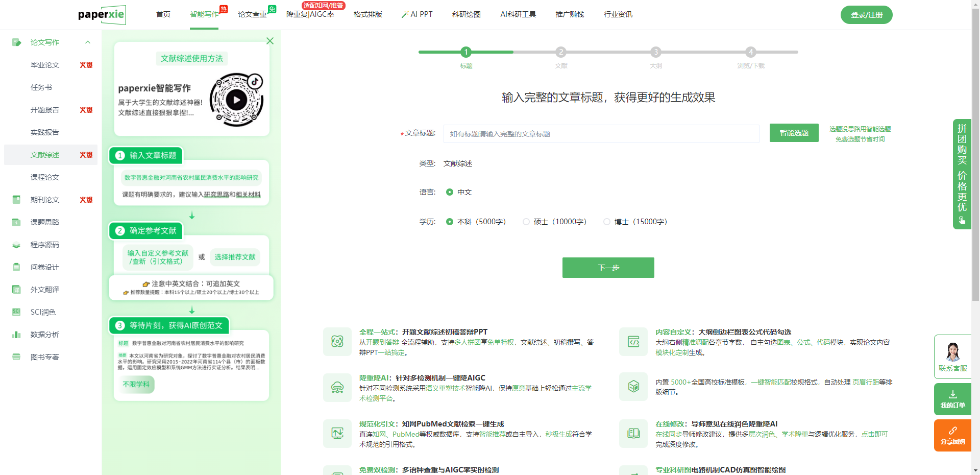The height and width of the screenshot is (475, 980).
Task: Select the master's 10000-word option
Action: (x=526, y=222)
